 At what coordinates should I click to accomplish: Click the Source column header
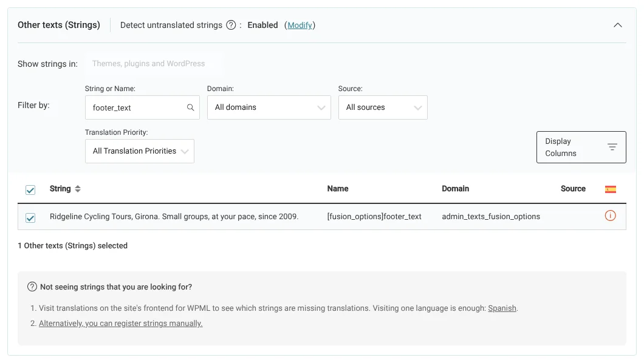click(573, 189)
